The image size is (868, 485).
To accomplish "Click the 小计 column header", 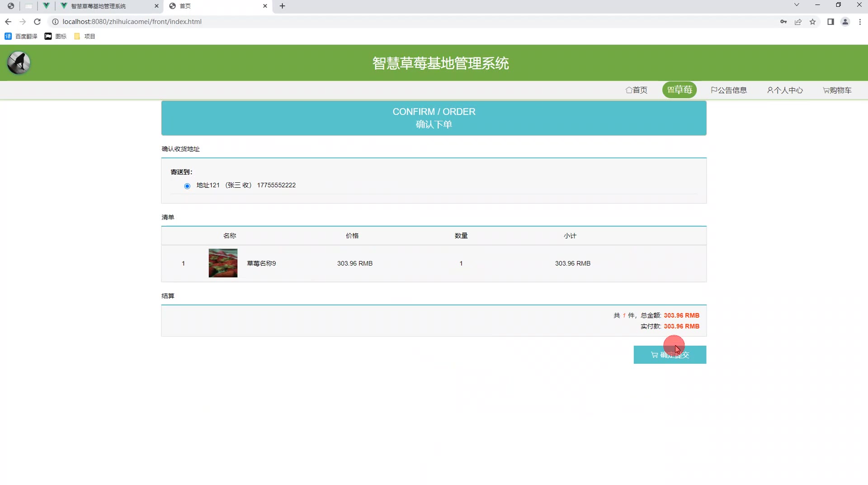I will (x=570, y=236).
